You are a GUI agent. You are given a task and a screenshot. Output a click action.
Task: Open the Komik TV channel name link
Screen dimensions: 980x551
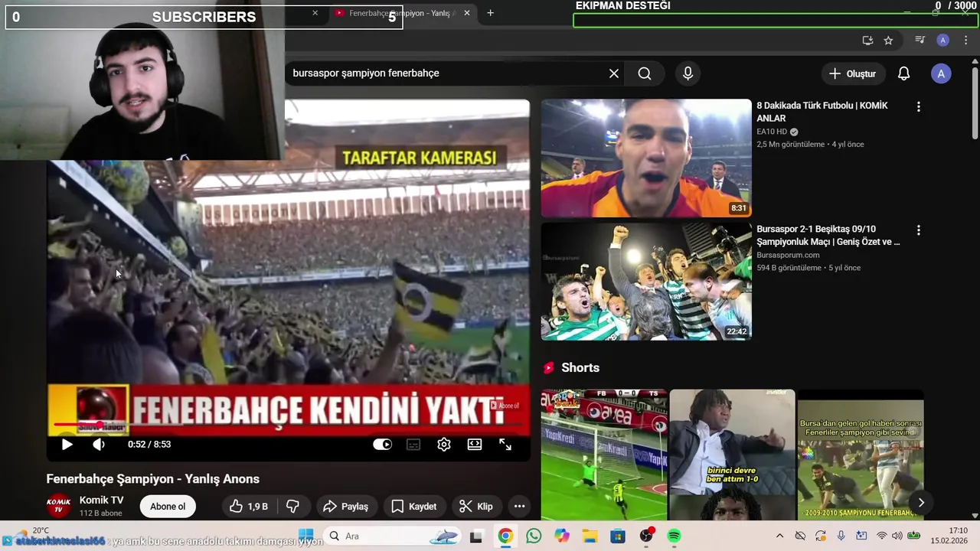(101, 500)
